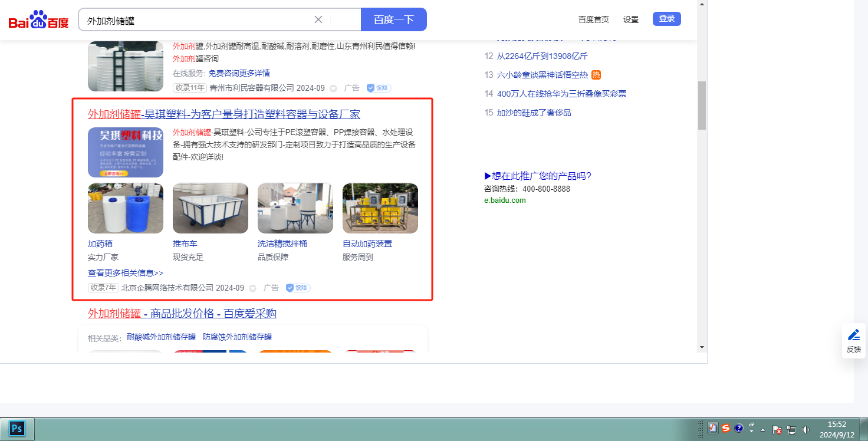Open the 免费咨询更多详情 link
The image size is (868, 441).
click(239, 73)
